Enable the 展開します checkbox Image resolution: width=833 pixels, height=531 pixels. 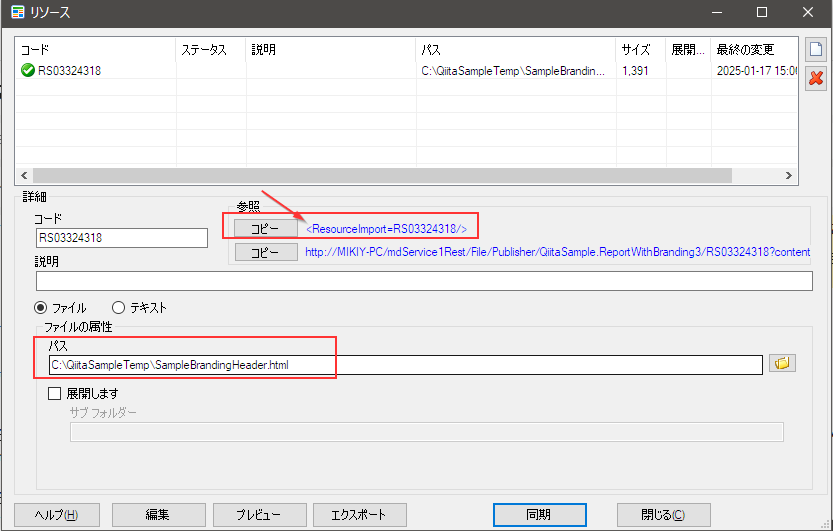(x=54, y=393)
